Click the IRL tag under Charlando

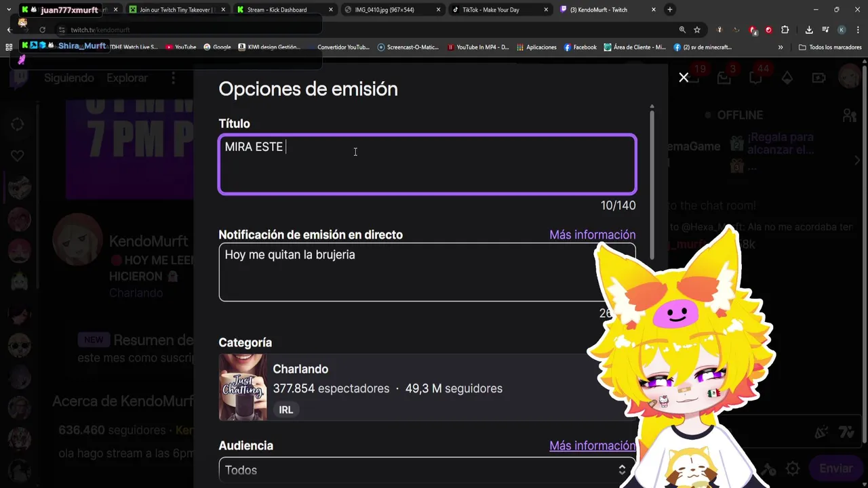tap(286, 409)
